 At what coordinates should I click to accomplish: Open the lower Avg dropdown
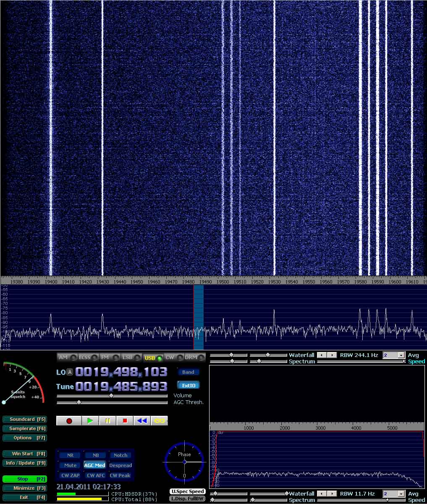click(401, 494)
